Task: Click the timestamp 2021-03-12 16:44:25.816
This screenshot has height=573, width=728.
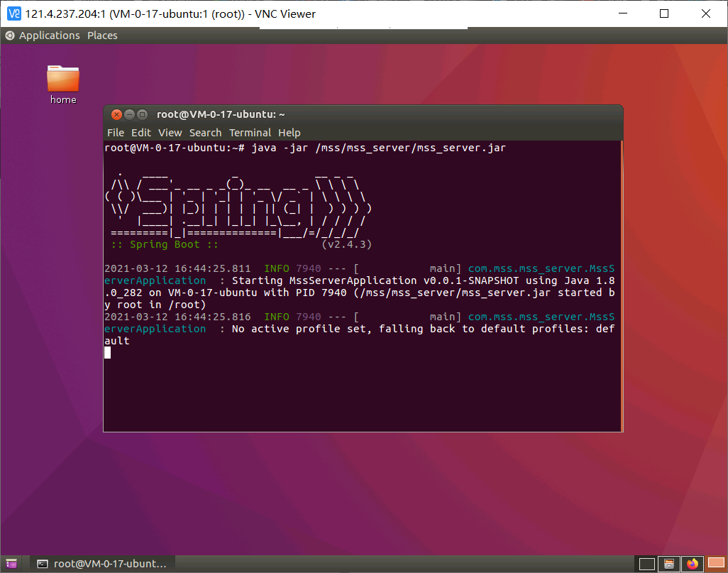Action: pyautogui.click(x=177, y=317)
